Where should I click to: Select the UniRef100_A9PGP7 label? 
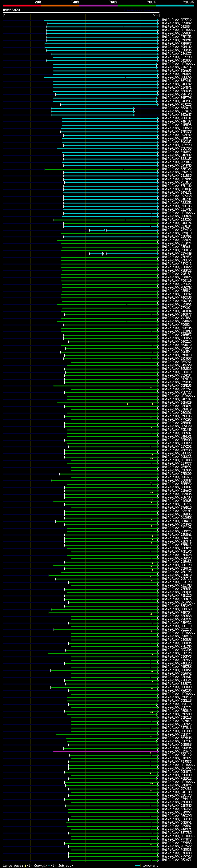click(176, 43)
